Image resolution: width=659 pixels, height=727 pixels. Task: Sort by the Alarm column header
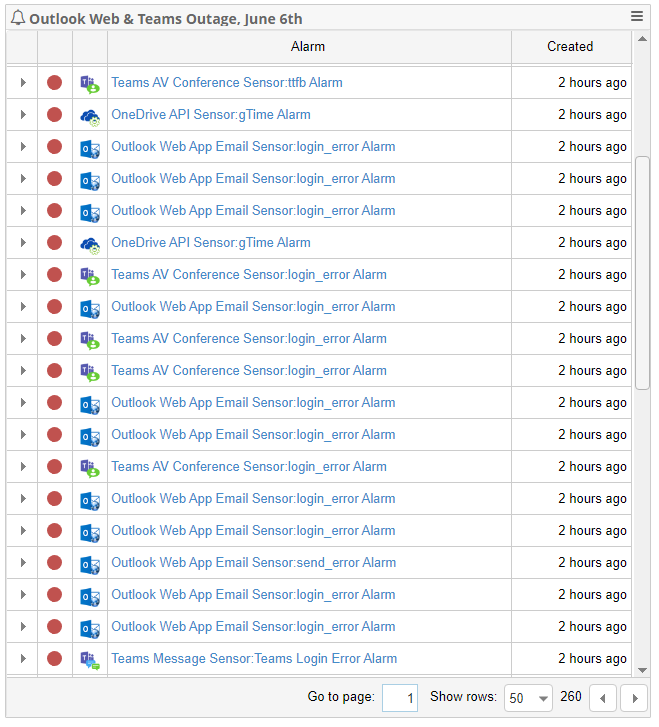pos(308,46)
